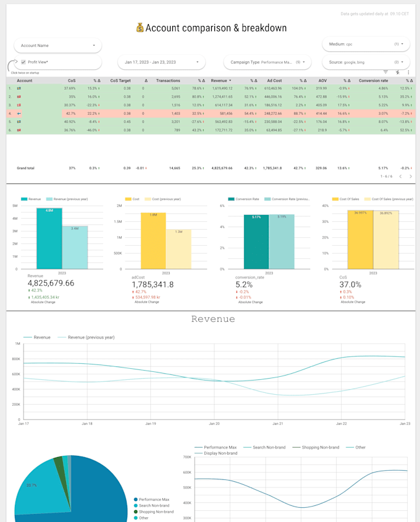Sort table by AOV column header
Image resolution: width=420 pixels, height=522 pixels.
click(x=322, y=80)
